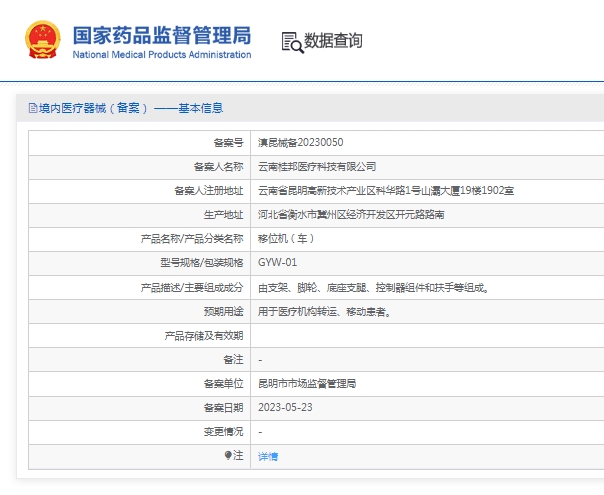Open the 详情 link
Image resolution: width=604 pixels, height=495 pixels.
[x=268, y=456]
